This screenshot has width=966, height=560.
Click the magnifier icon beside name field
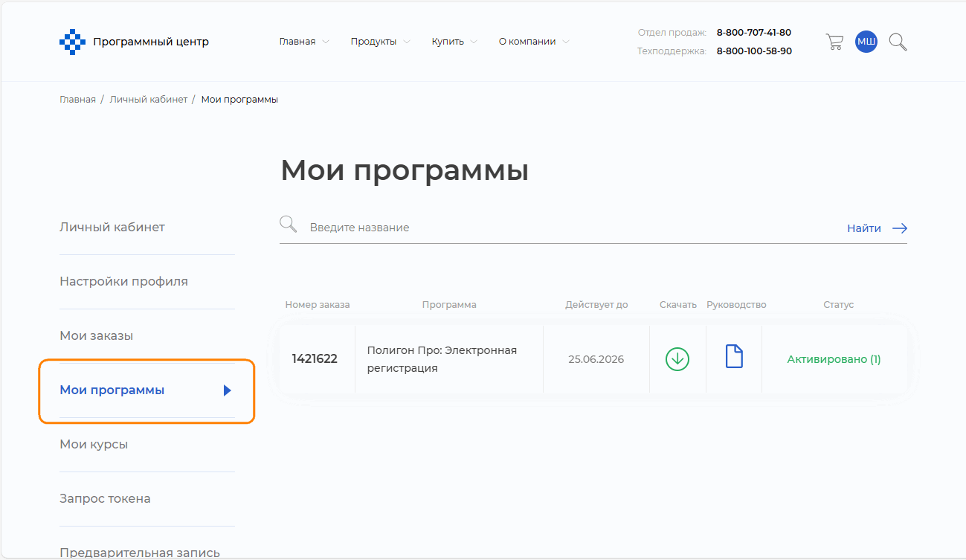pos(288,224)
